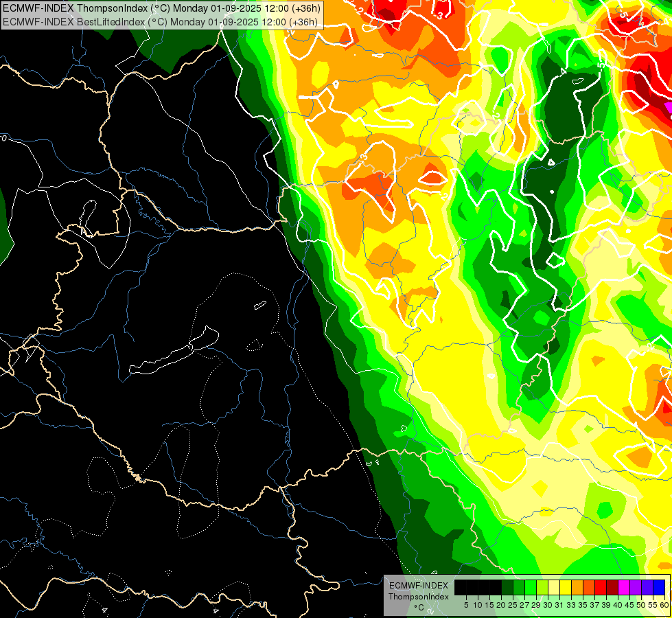Click legend scale value 25
Viewport: 672px width, 618px height.
(513, 605)
